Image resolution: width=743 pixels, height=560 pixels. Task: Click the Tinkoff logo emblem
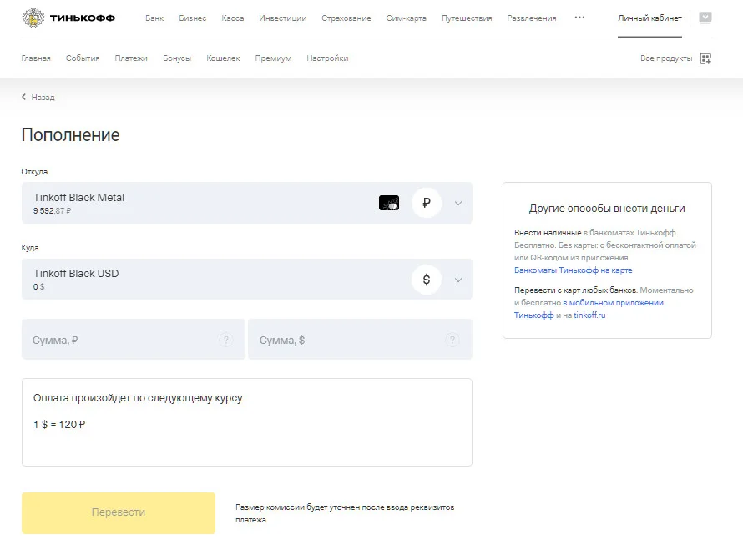[x=33, y=18]
